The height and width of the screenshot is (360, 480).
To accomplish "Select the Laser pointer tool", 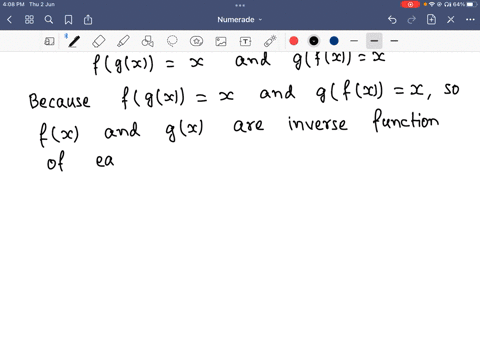I will [270, 41].
